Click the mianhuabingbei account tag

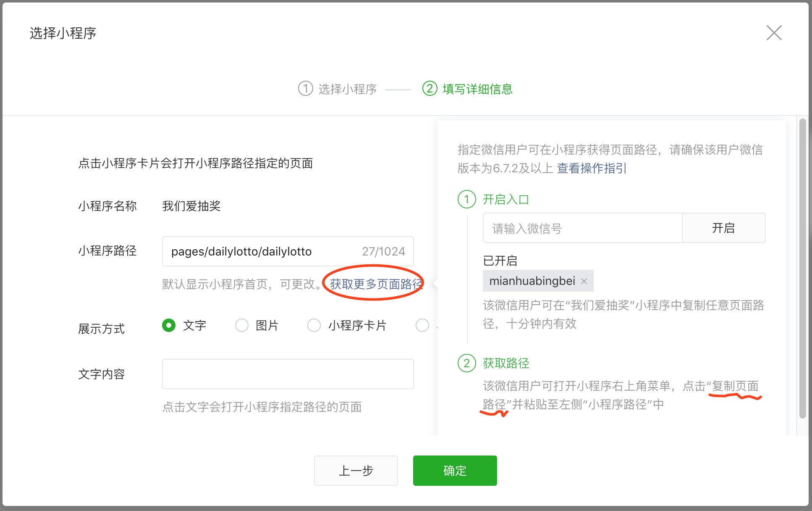(x=532, y=281)
